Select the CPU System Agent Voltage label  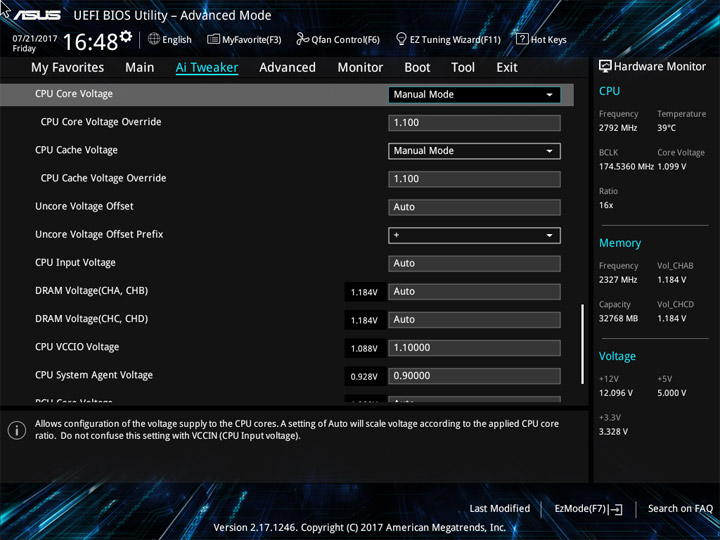click(94, 375)
